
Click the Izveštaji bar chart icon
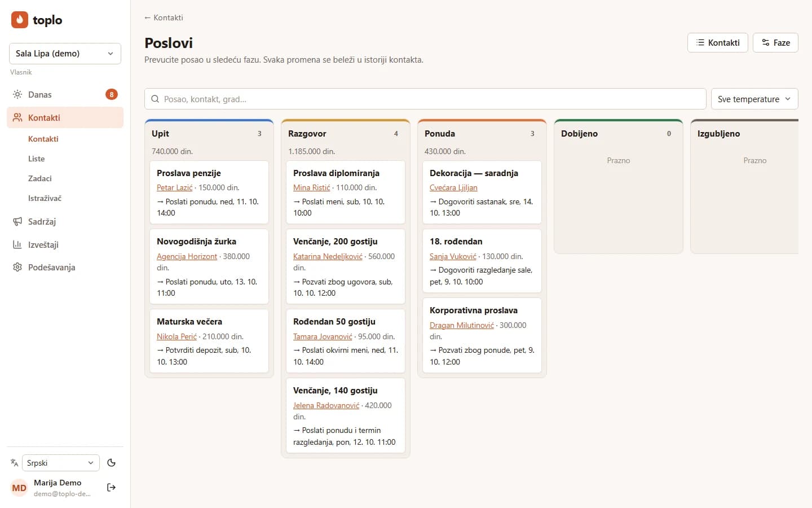(17, 244)
